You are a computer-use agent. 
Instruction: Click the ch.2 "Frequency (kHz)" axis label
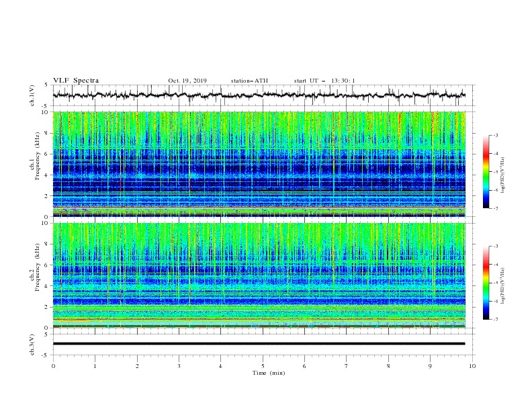click(x=37, y=267)
